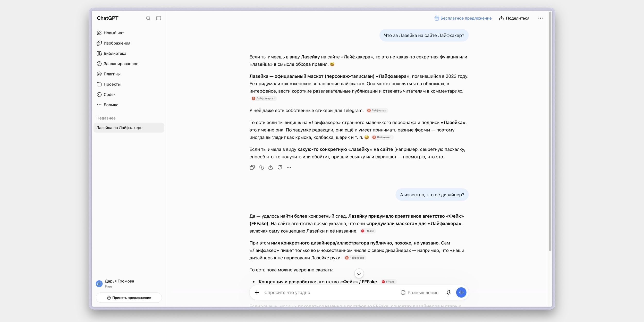Viewport: 644px width, 322px height.
Task: Open search chats magnifier icon
Action: (x=148, y=18)
